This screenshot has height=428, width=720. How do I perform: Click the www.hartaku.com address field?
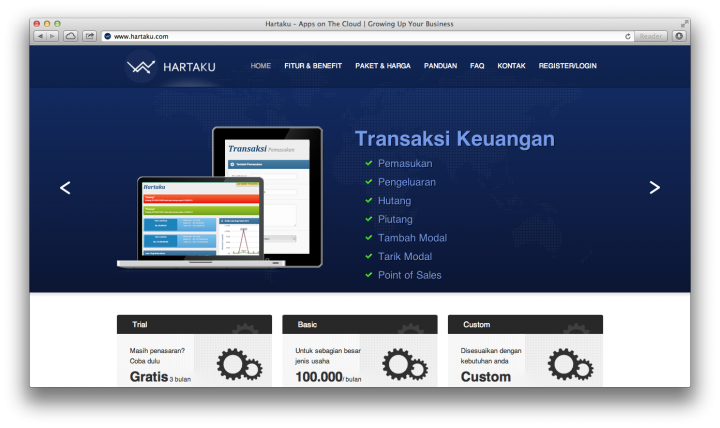(367, 36)
